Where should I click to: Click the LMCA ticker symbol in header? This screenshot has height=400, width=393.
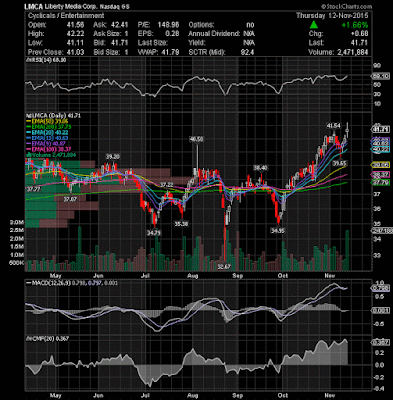coord(34,7)
